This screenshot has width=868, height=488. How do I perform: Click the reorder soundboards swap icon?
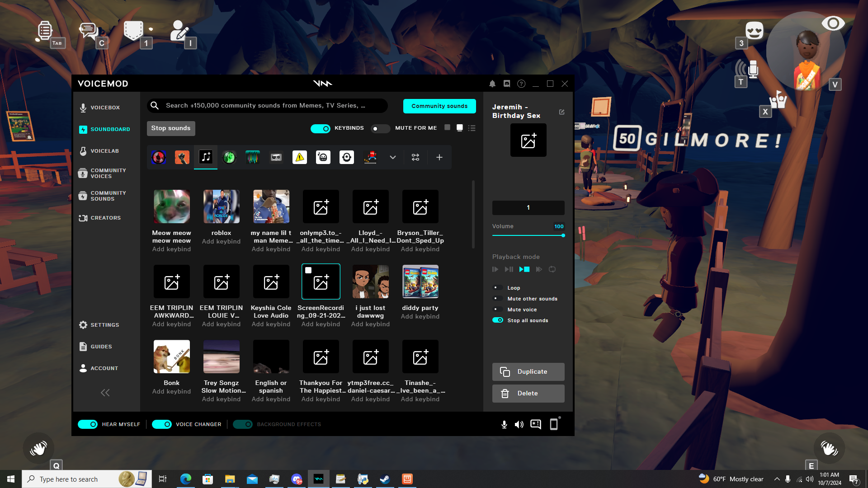[x=415, y=157]
